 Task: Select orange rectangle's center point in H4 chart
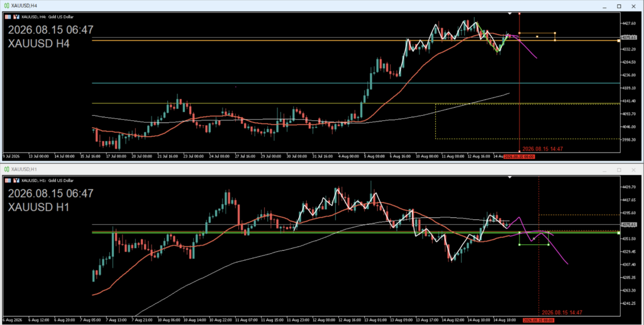[x=537, y=37]
